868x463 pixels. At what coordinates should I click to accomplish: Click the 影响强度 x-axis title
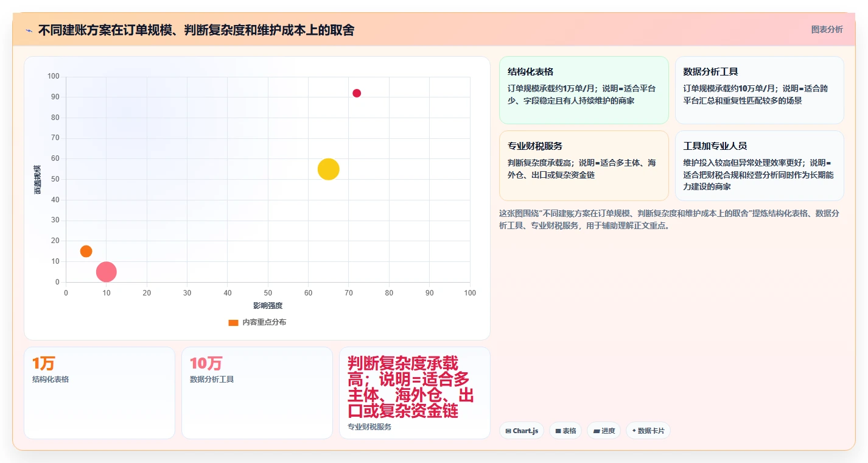pyautogui.click(x=268, y=306)
